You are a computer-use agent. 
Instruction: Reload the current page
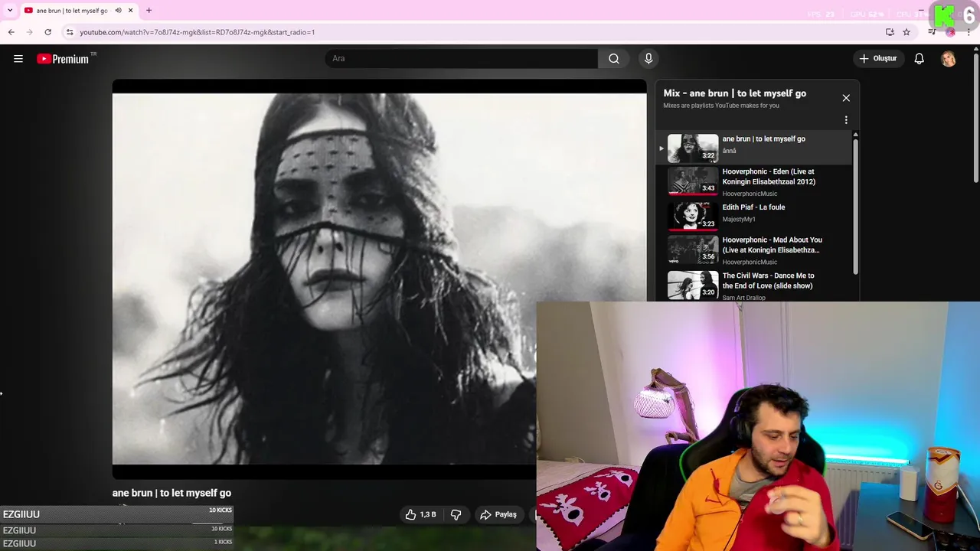pyautogui.click(x=48, y=32)
